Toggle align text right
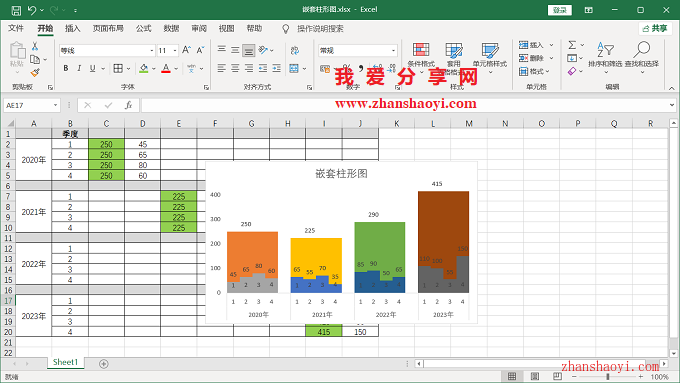 pyautogui.click(x=248, y=68)
